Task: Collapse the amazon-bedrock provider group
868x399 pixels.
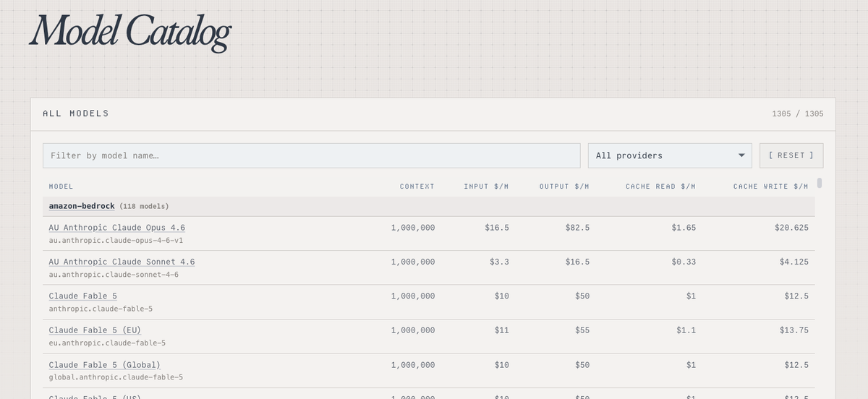Action: (x=82, y=206)
